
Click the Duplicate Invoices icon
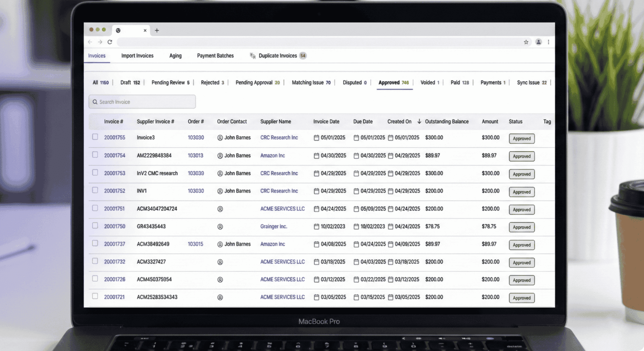click(253, 56)
